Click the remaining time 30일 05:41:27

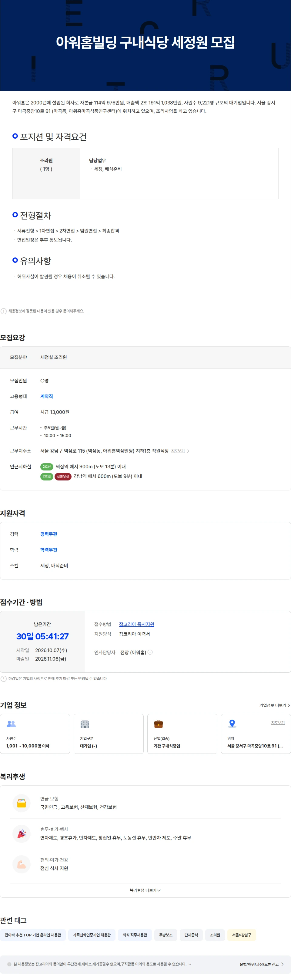tap(42, 636)
